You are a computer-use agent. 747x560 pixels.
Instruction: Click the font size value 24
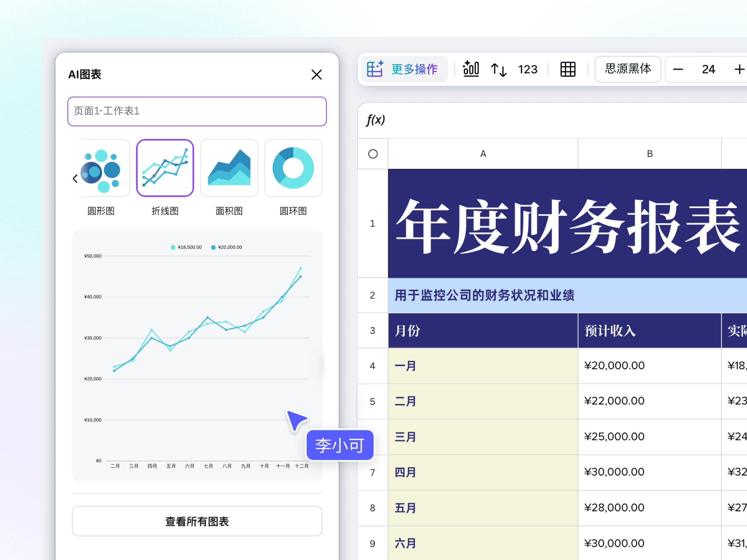point(708,69)
